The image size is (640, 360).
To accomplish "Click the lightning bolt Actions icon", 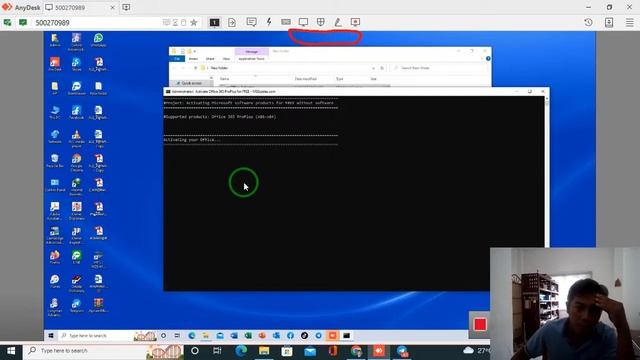I will [269, 22].
